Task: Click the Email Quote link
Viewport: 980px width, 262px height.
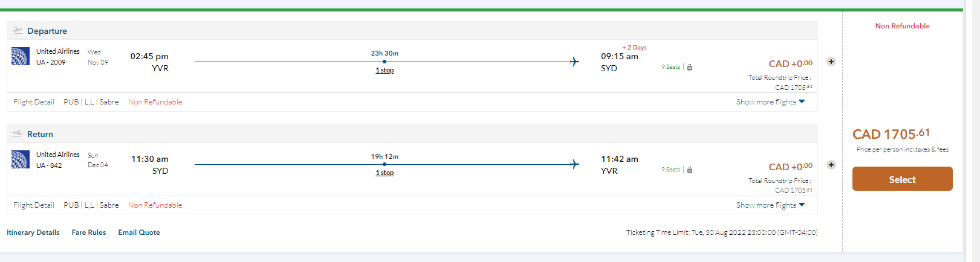Action: click(139, 232)
